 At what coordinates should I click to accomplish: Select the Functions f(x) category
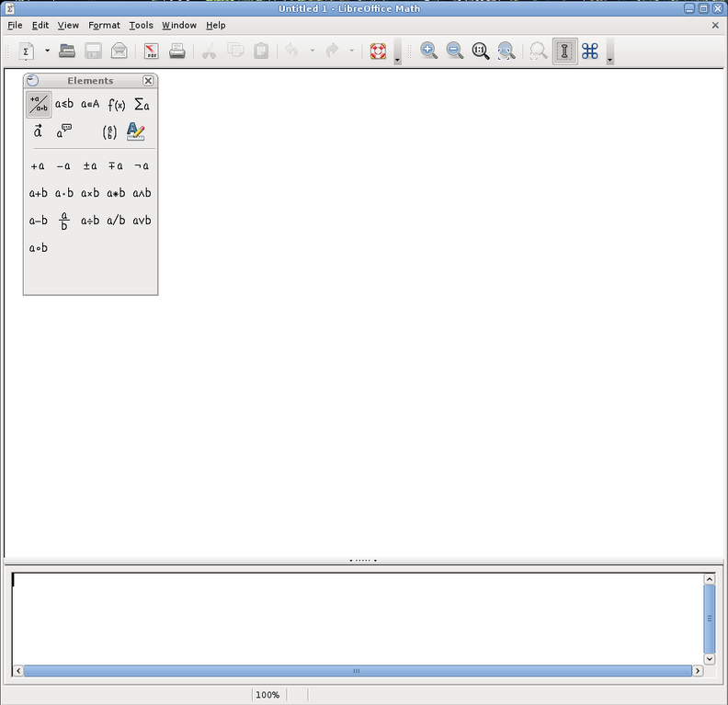pos(116,105)
